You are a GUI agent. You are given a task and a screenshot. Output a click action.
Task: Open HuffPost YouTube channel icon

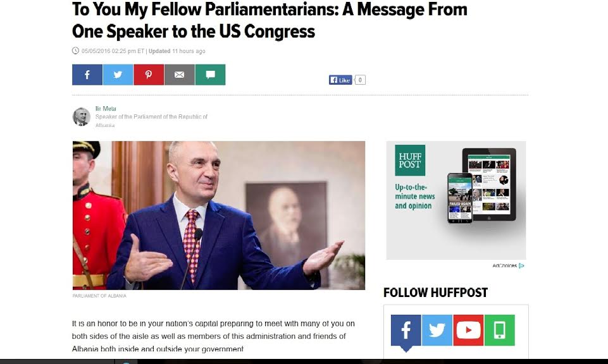pyautogui.click(x=468, y=331)
